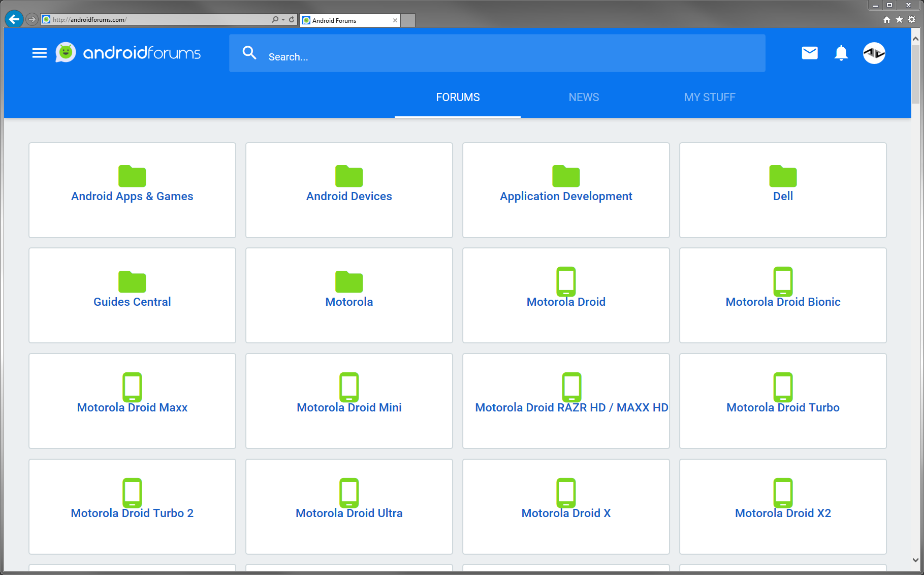Click the page vertical scrollbar thumb
The image size is (924, 575).
pyautogui.click(x=915, y=75)
